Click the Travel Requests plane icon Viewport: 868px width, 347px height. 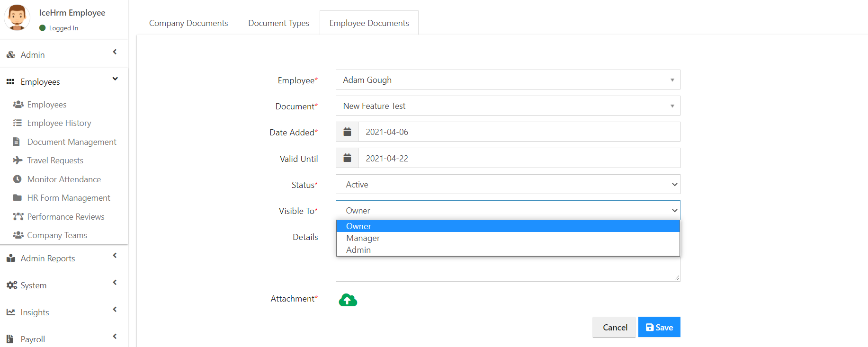click(x=18, y=160)
